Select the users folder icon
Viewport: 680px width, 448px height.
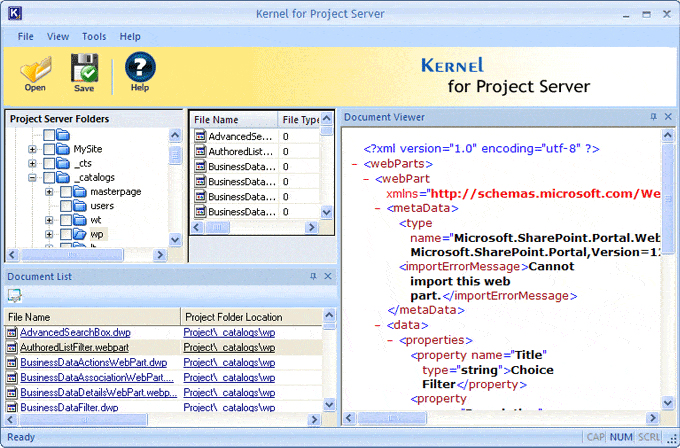pos(80,206)
